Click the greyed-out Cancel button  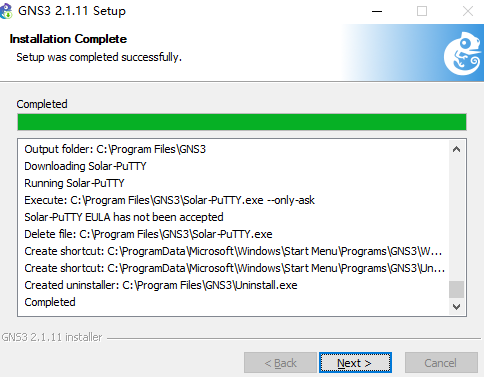tap(441, 363)
